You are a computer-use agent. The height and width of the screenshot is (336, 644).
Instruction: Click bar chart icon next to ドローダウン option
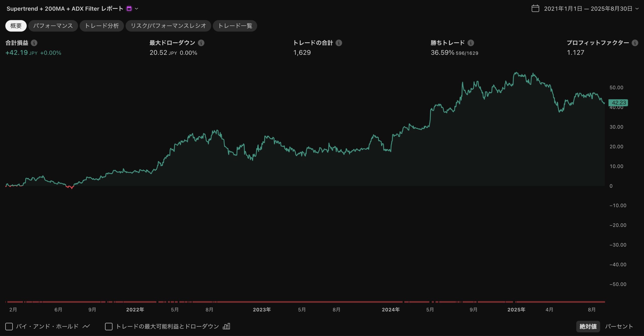[x=226, y=326]
